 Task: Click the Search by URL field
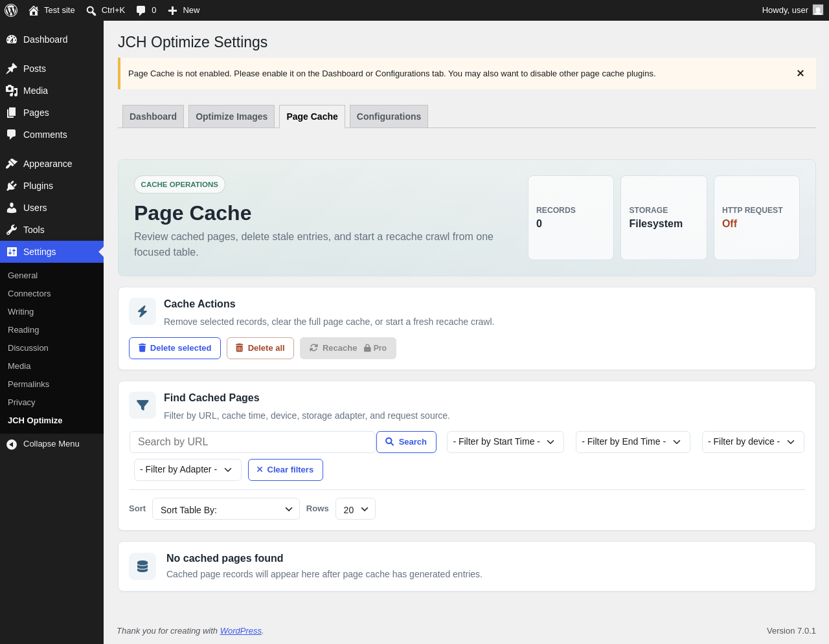(x=253, y=442)
